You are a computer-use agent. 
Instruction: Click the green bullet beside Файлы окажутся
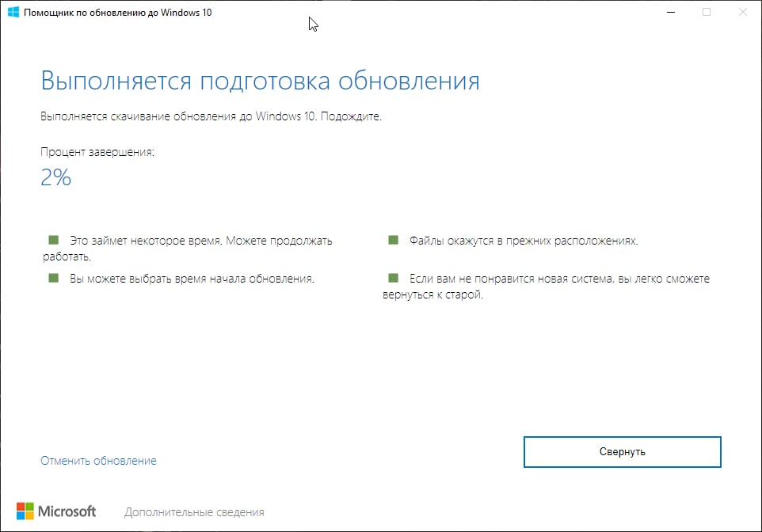[393, 240]
